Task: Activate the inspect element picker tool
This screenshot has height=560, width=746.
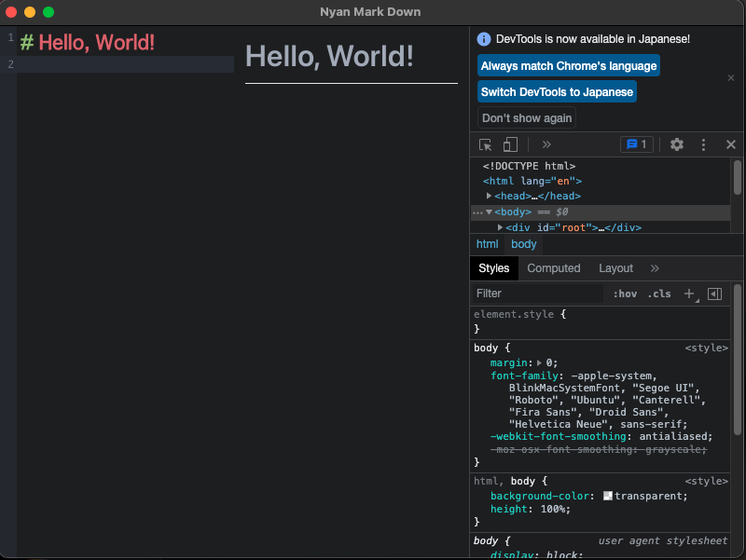Action: click(486, 144)
